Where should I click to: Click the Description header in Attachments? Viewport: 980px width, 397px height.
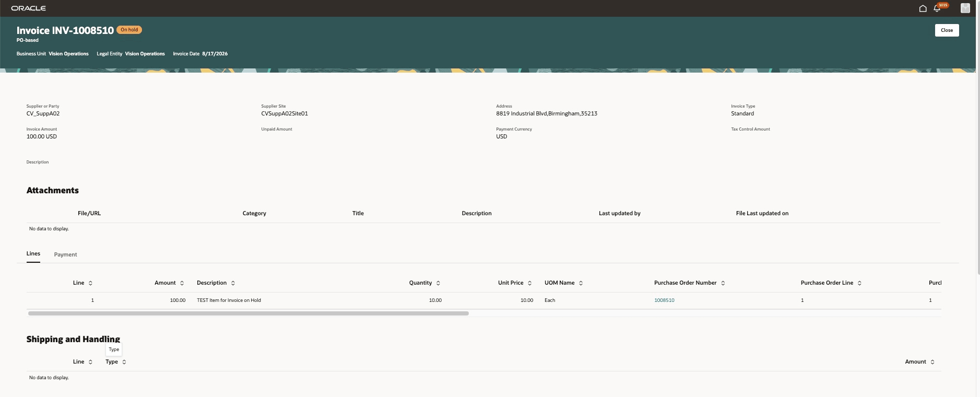477,214
